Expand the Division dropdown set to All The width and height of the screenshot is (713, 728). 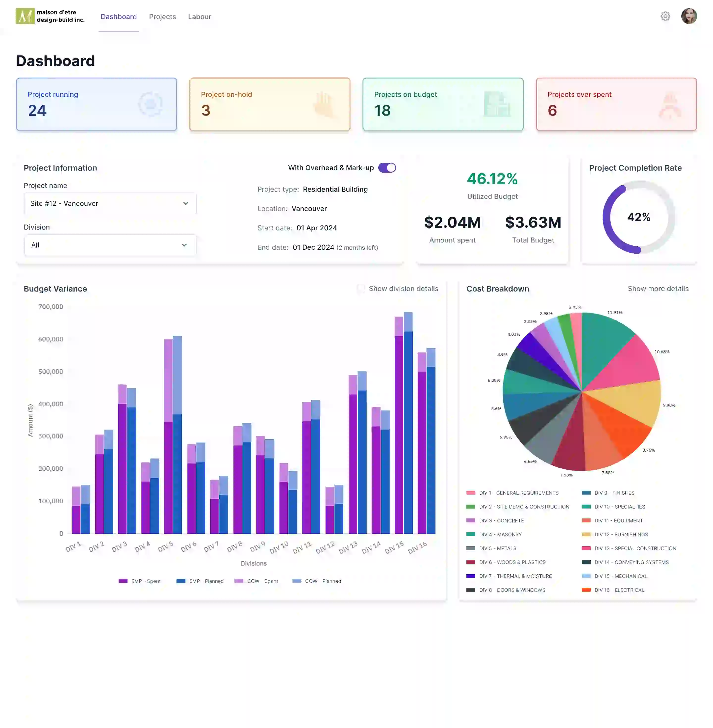(110, 245)
